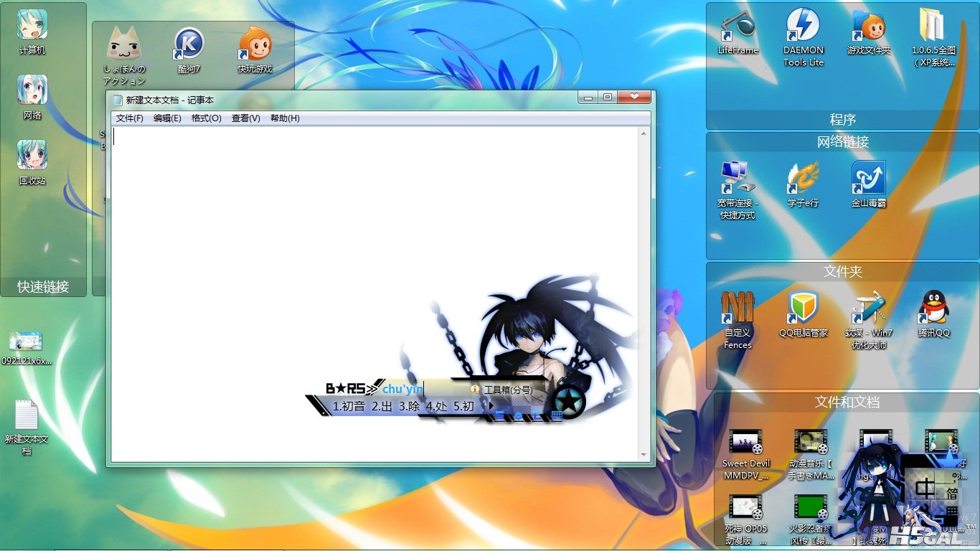Launch the 酷狗7 music shortcut
This screenshot has width=980, height=551.
pyautogui.click(x=189, y=50)
